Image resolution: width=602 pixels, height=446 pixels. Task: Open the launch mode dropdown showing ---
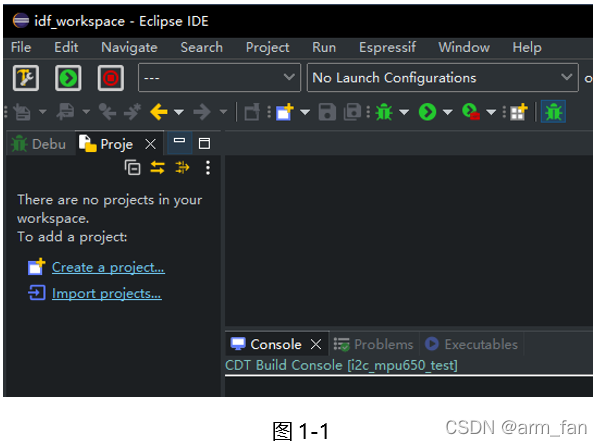pyautogui.click(x=219, y=78)
